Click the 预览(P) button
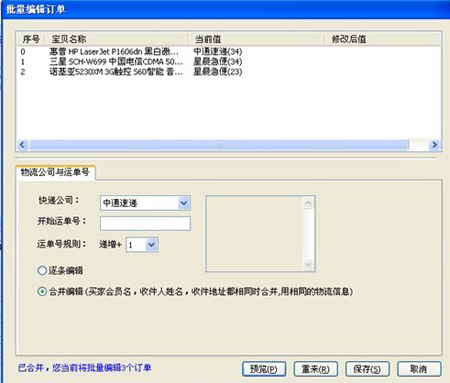 pyautogui.click(x=264, y=369)
